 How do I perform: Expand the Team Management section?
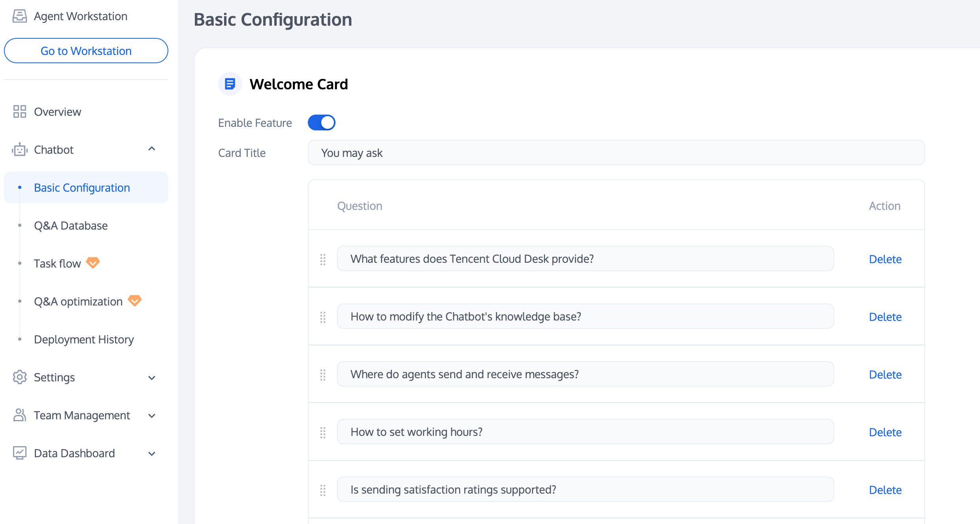[x=152, y=416]
